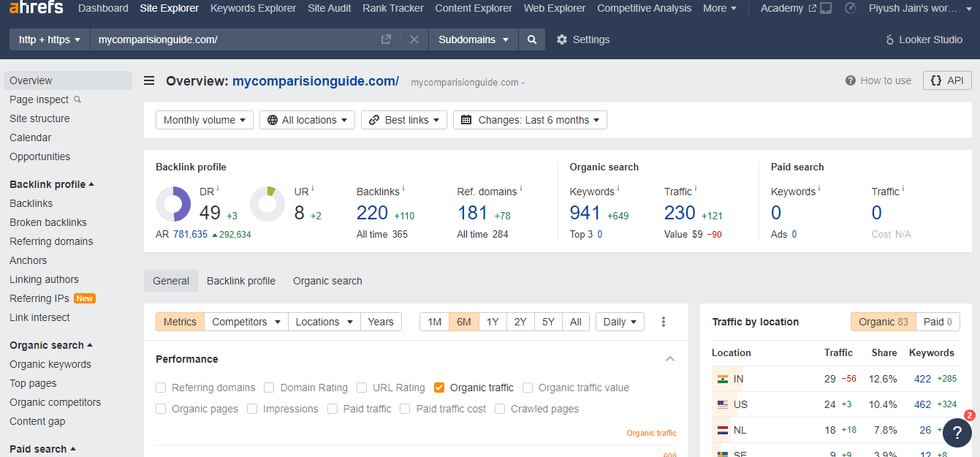Image resolution: width=980 pixels, height=457 pixels.
Task: Switch to the Backlink profile tab
Action: pyautogui.click(x=241, y=281)
